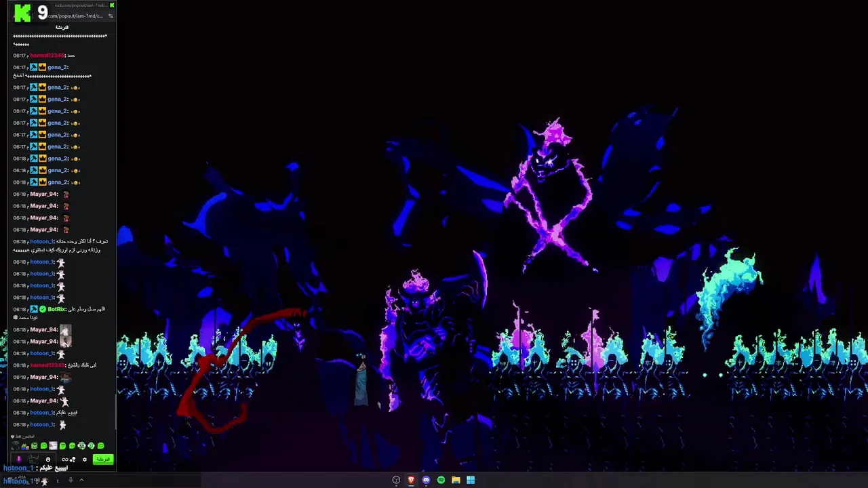
Task: Select the clown-style emote in quick row
Action: pyautogui.click(x=82, y=445)
